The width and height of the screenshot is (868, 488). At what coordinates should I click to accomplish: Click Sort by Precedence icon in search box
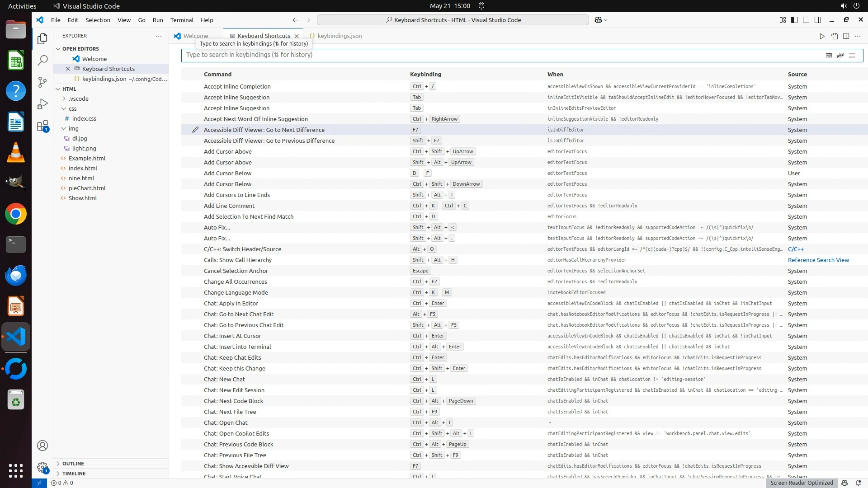pyautogui.click(x=840, y=55)
